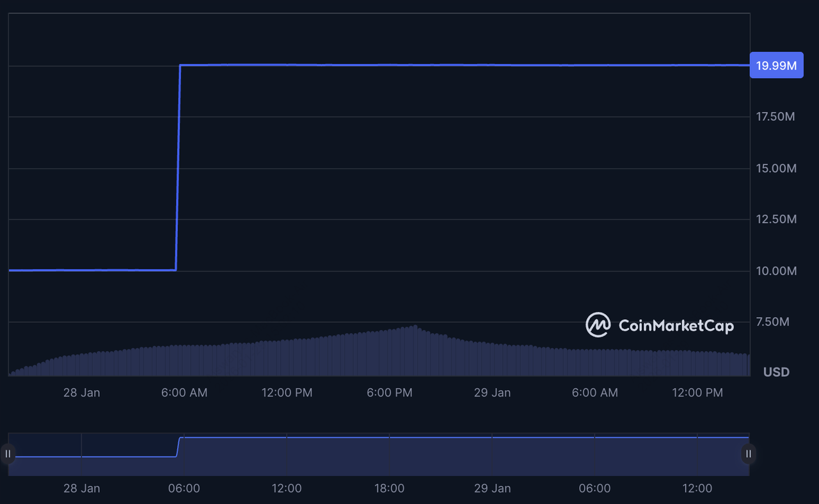Click the 12.50M y-axis label

pyautogui.click(x=776, y=219)
